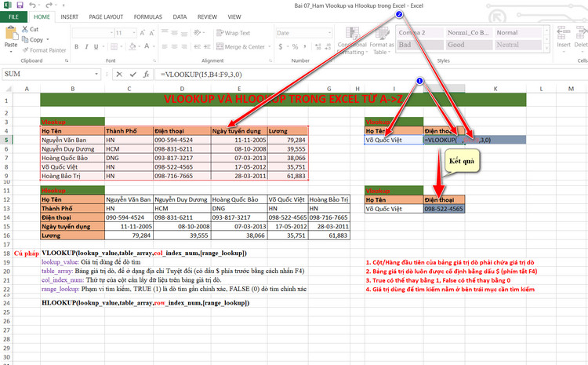
Task: Redo the last undone action
Action: (x=49, y=5)
